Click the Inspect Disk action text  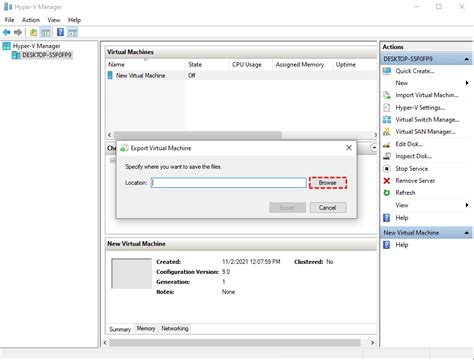(414, 156)
